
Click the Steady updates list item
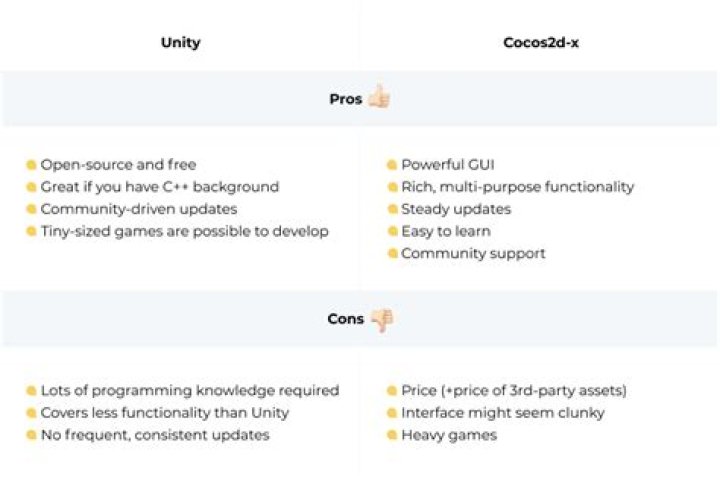click(x=455, y=210)
